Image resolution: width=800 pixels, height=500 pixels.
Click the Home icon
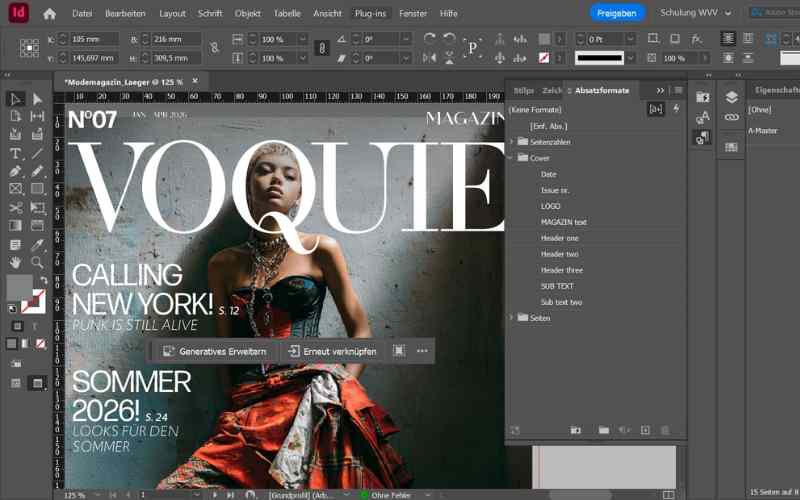49,14
